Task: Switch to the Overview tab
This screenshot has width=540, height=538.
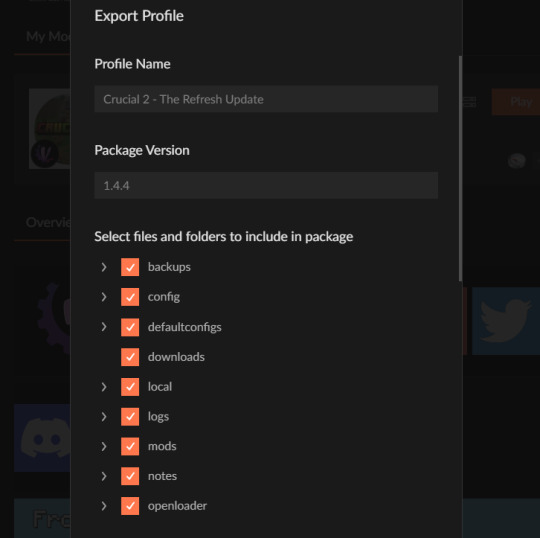Action: pyautogui.click(x=48, y=223)
